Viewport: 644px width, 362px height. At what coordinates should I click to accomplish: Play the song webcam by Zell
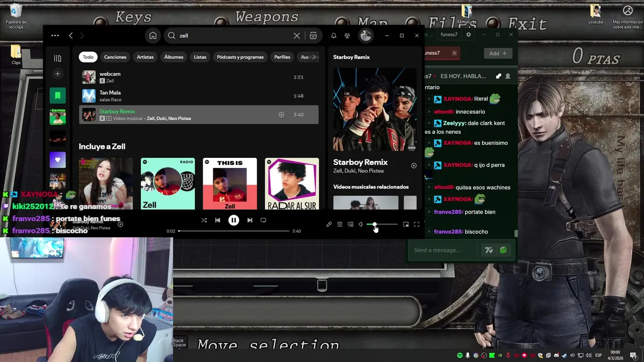[x=199, y=77]
